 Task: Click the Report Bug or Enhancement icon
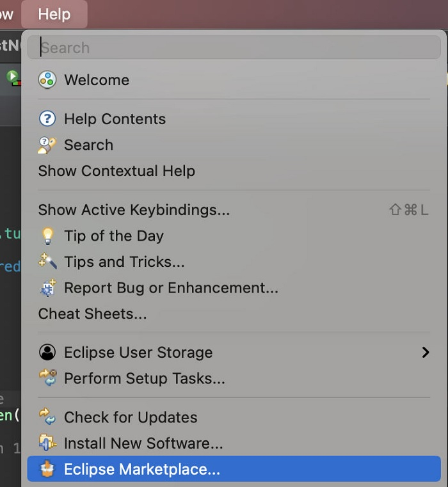coord(47,288)
